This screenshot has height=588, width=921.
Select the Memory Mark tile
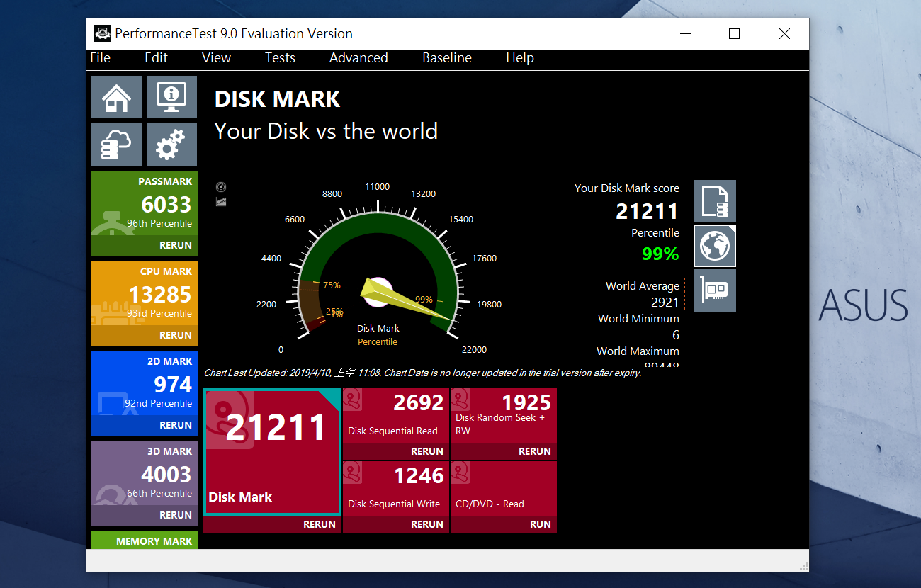[x=145, y=541]
